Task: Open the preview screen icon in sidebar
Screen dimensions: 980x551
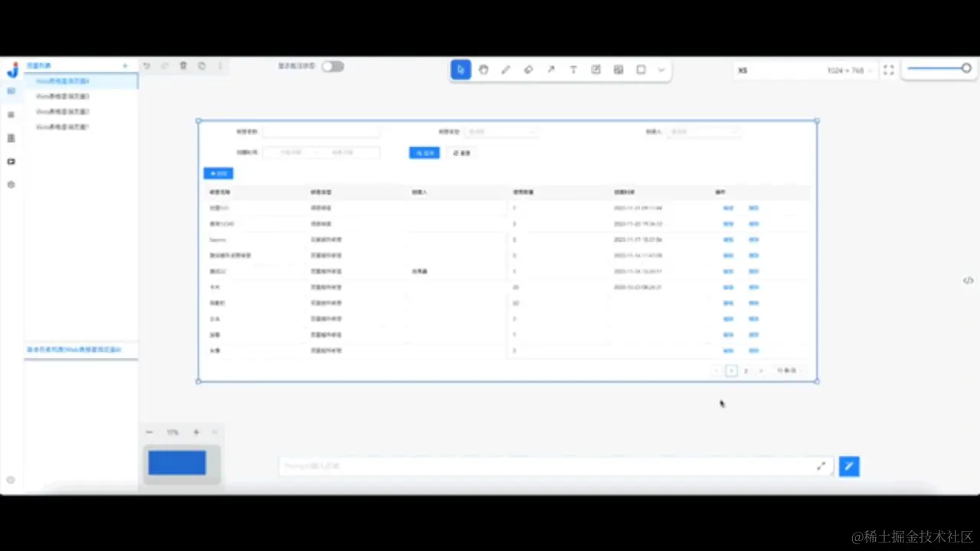Action: [x=11, y=161]
